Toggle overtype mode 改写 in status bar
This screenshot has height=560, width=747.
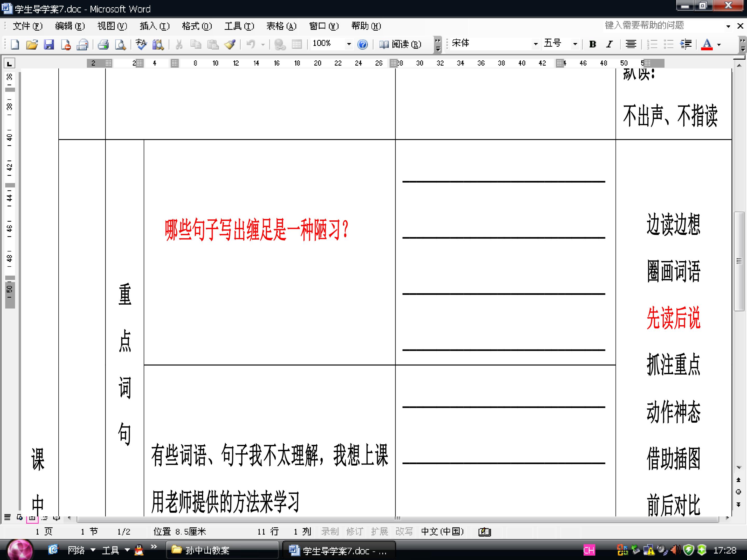[x=404, y=532]
